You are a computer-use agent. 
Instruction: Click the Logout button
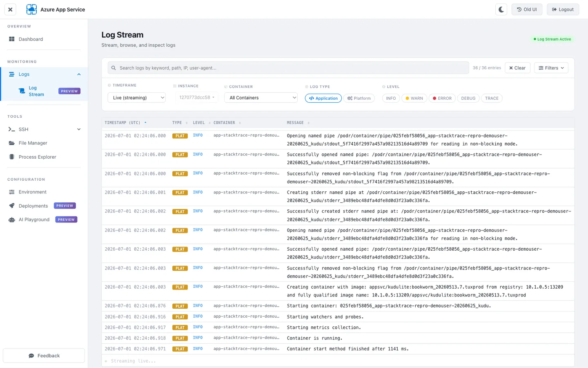[x=563, y=9]
